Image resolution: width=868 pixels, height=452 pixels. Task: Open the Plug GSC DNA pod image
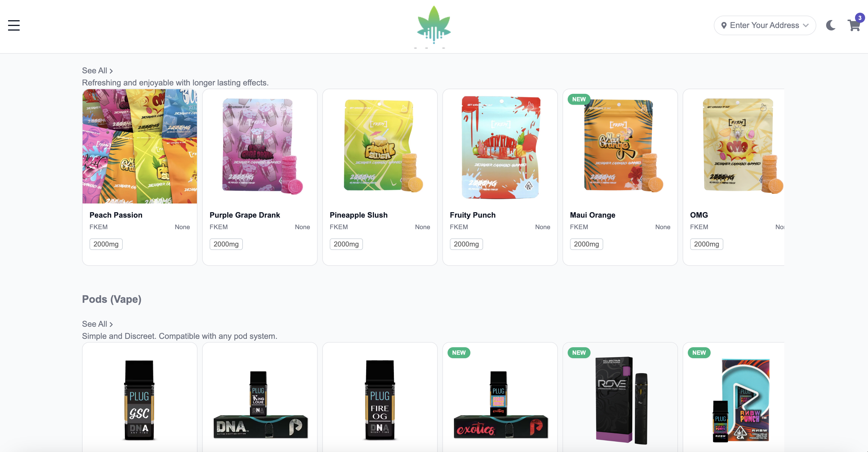pos(139,400)
